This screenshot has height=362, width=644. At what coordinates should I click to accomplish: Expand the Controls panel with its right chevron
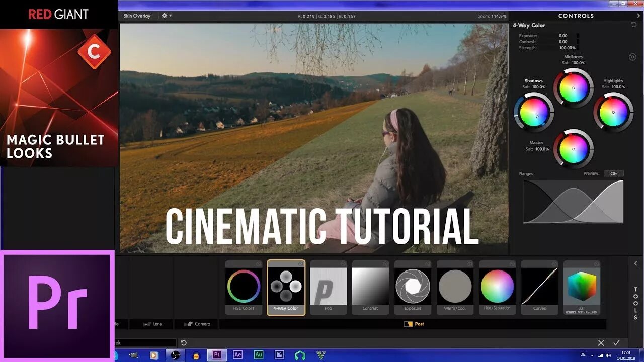[638, 15]
